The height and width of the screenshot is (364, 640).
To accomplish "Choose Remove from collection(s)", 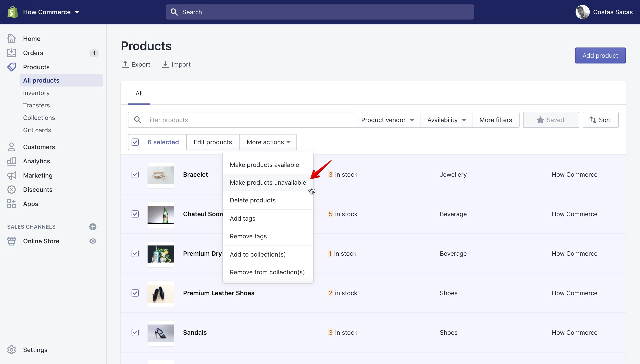I will [268, 272].
